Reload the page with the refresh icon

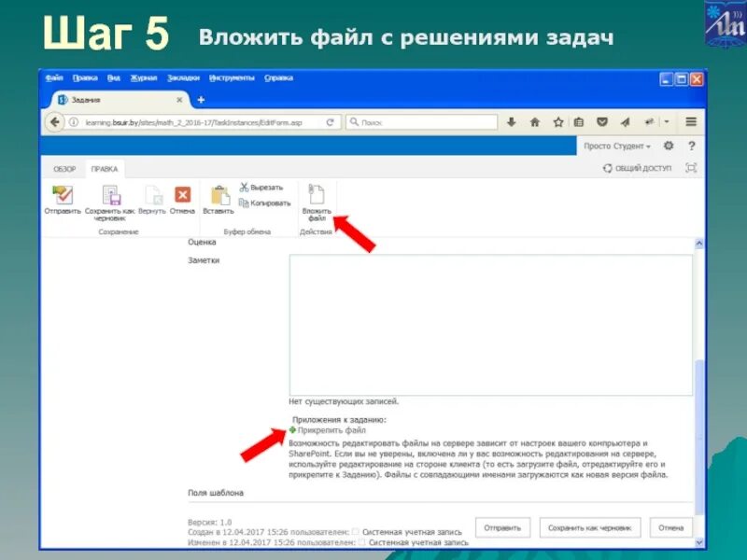[330, 122]
